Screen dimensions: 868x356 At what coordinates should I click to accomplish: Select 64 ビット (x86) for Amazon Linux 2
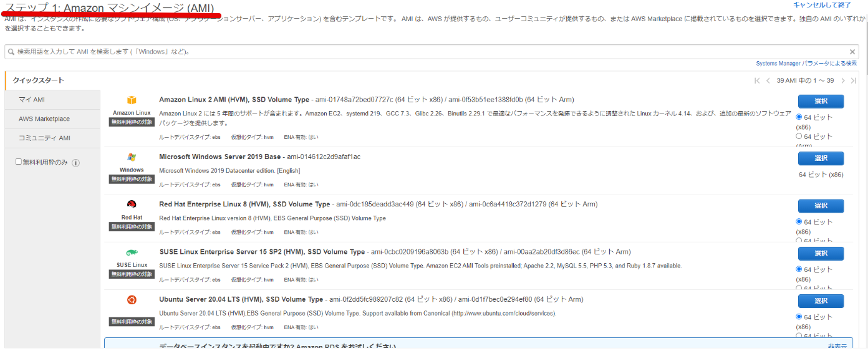click(799, 117)
